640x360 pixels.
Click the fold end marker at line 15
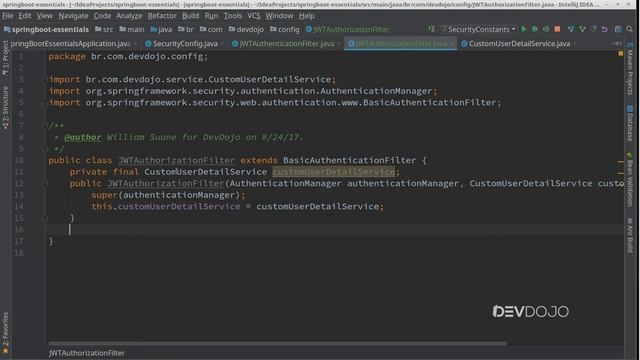44,218
